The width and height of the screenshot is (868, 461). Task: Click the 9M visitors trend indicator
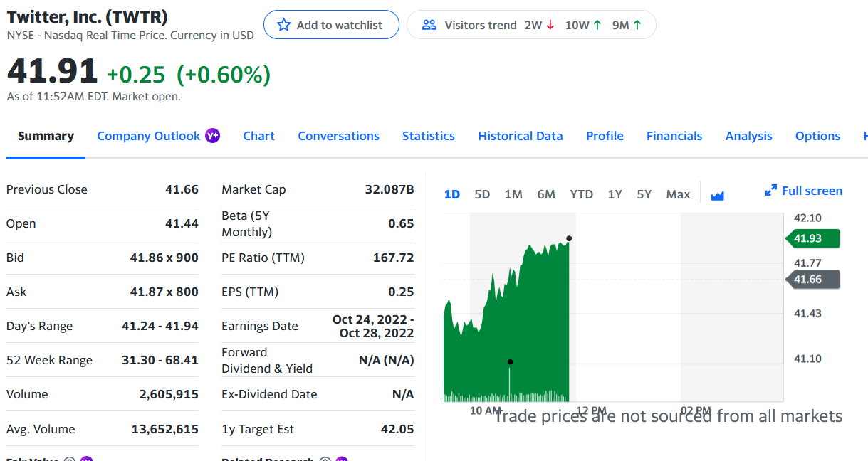[x=627, y=25]
